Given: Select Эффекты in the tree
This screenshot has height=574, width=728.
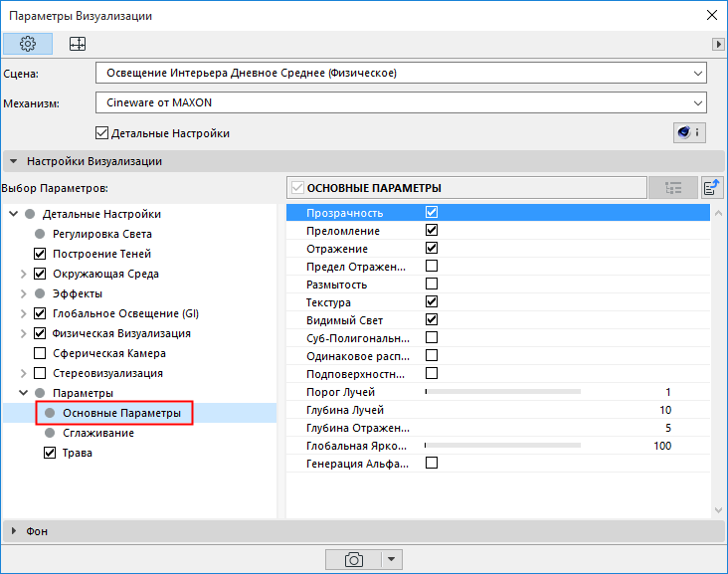Looking at the screenshot, I should coord(77,293).
